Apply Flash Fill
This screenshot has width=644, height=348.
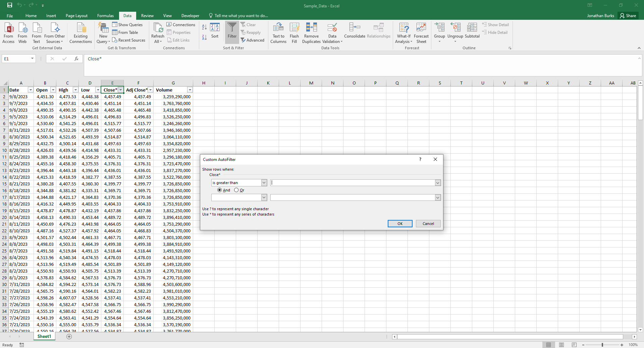(x=294, y=33)
